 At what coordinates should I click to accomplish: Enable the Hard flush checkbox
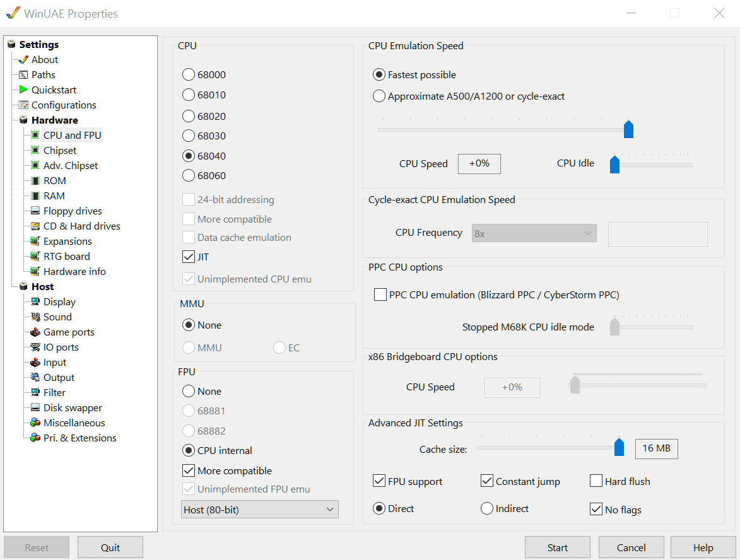tap(596, 481)
